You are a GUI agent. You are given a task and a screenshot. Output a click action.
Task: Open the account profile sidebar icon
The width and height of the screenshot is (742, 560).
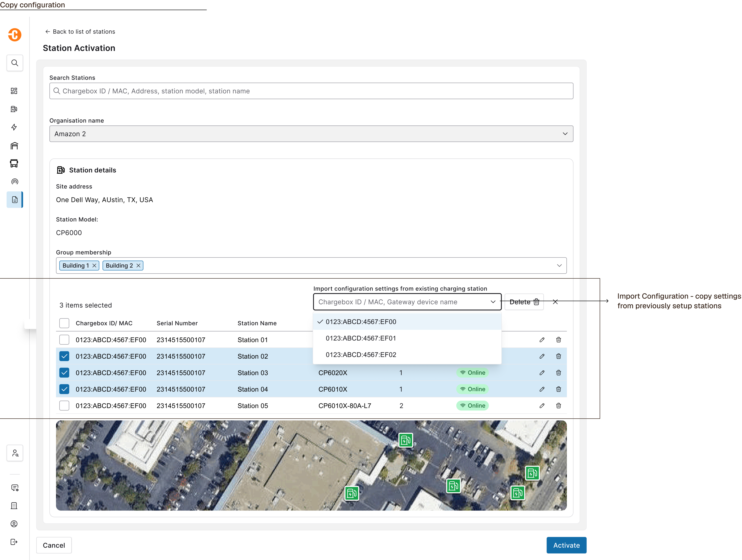[x=14, y=524]
